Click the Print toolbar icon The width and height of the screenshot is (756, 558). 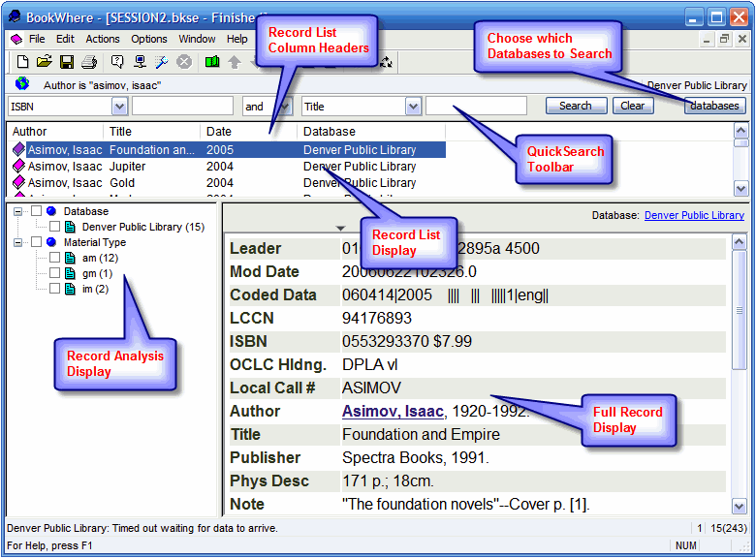click(90, 62)
